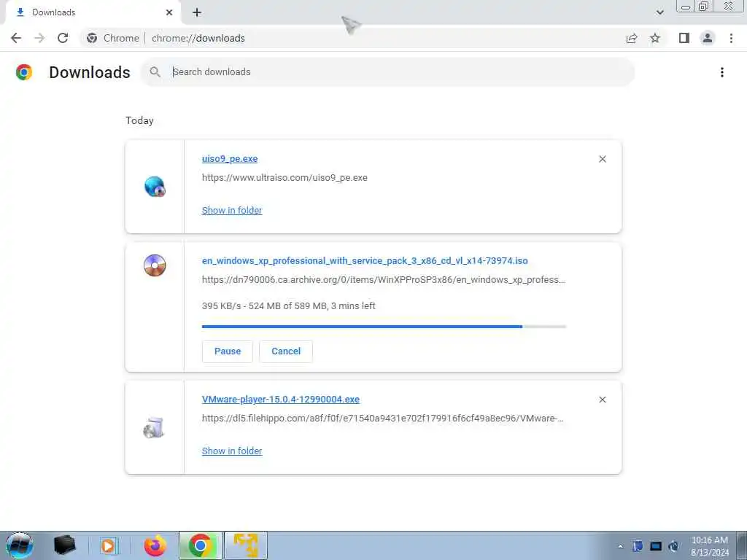Click the browser forward arrow

(x=39, y=38)
